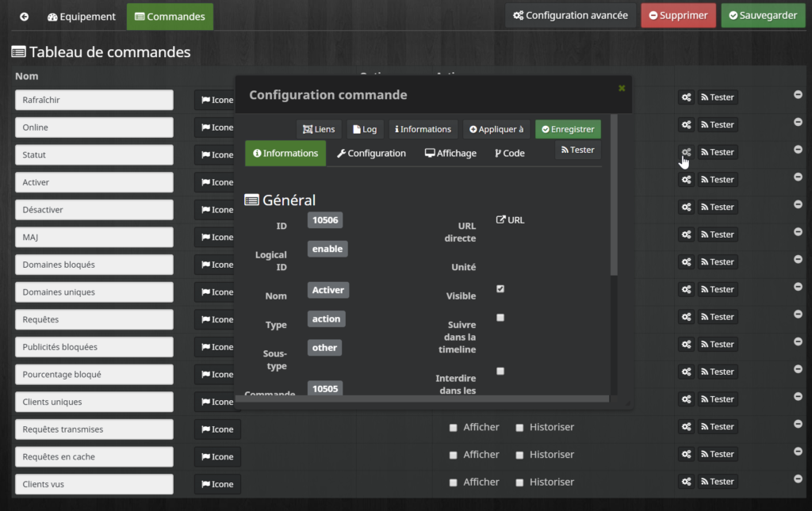Open settings gear for Requêtes transmises
812x511 pixels.
point(686,426)
